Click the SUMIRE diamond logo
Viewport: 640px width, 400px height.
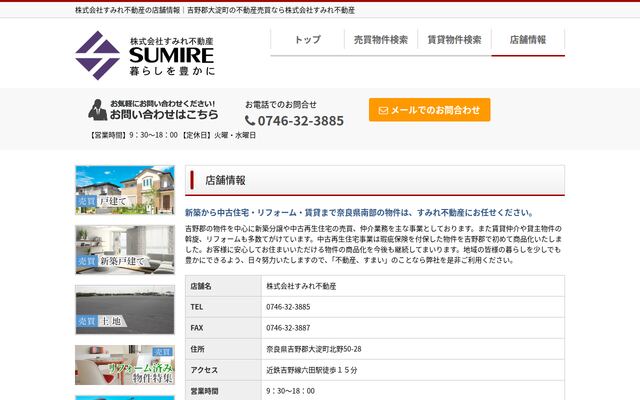98,55
